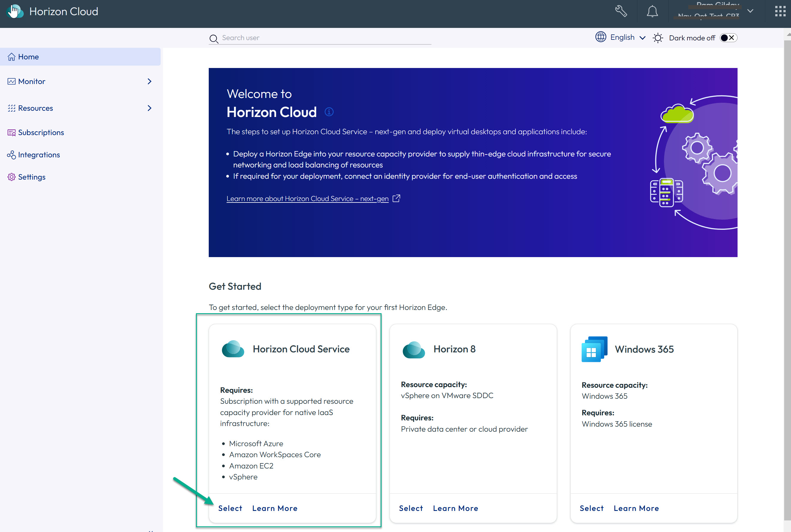This screenshot has width=791, height=532.
Task: Select the Windows 365 deployment
Action: pyautogui.click(x=591, y=508)
